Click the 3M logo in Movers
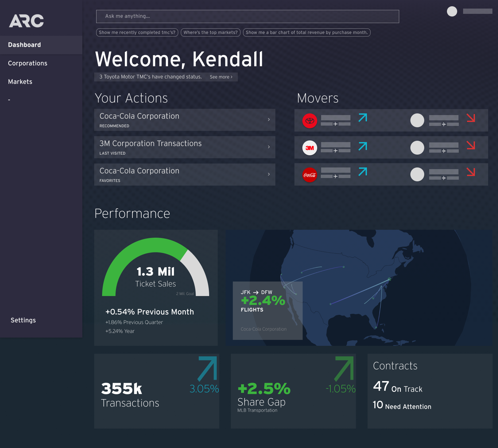Image resolution: width=498 pixels, height=448 pixels. pyautogui.click(x=310, y=148)
